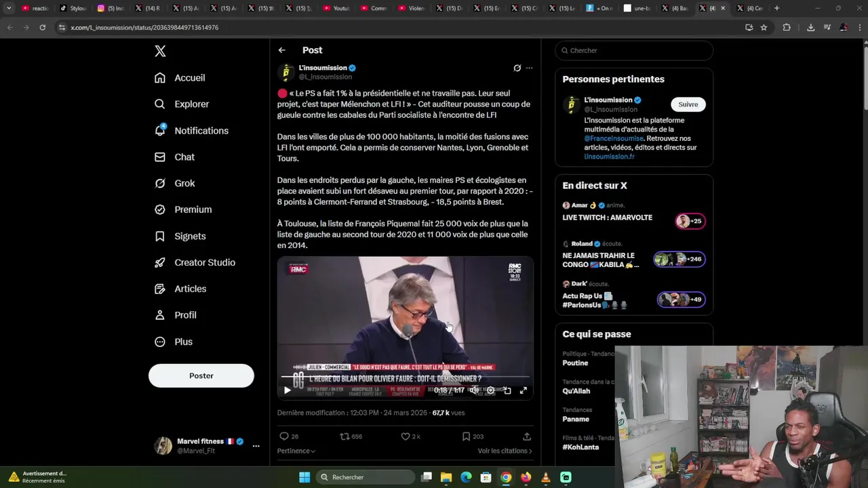
Task: Open Microsoft Edge from the taskbar
Action: [x=466, y=477]
